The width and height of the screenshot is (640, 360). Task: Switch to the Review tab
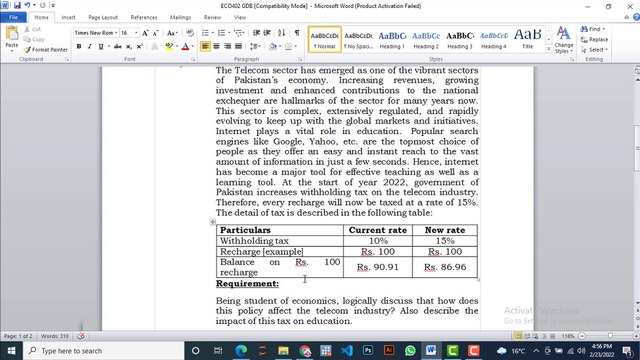pyautogui.click(x=212, y=17)
